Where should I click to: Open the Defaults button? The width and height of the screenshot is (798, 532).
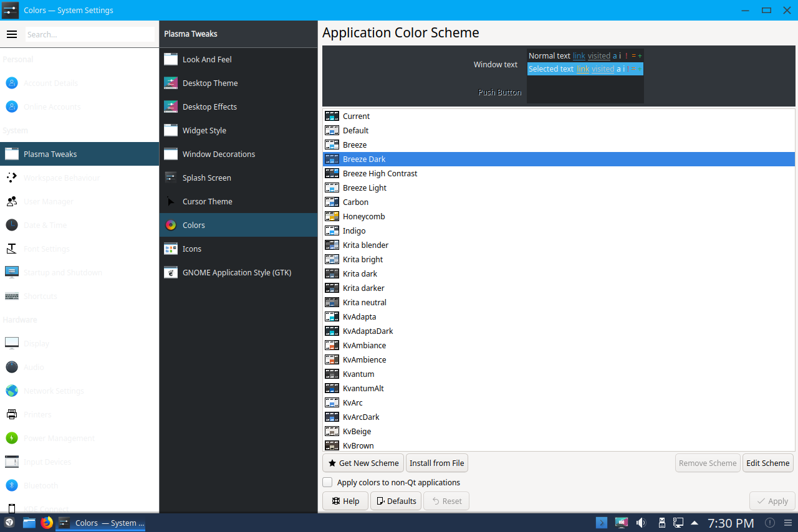pyautogui.click(x=395, y=501)
